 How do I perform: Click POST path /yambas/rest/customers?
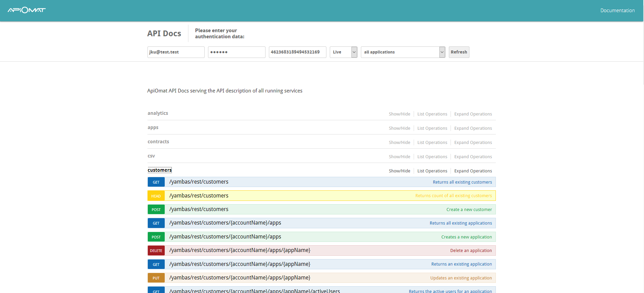tap(199, 209)
